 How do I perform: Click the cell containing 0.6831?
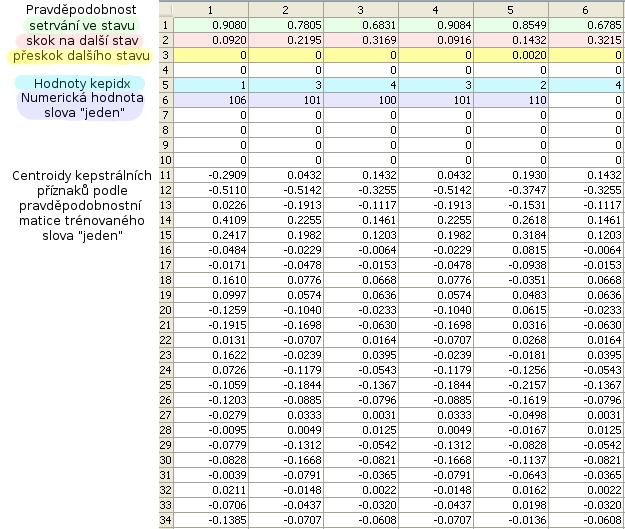tap(361, 26)
